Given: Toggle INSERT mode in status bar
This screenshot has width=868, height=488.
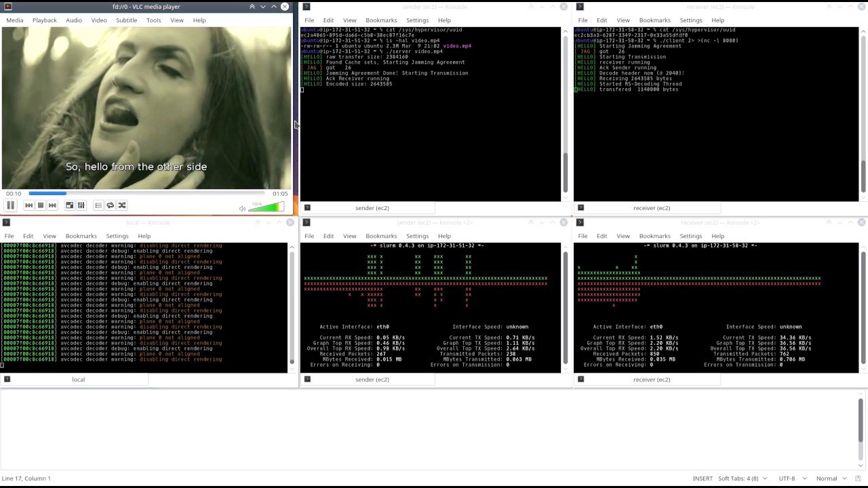Looking at the screenshot, I should pyautogui.click(x=703, y=479).
